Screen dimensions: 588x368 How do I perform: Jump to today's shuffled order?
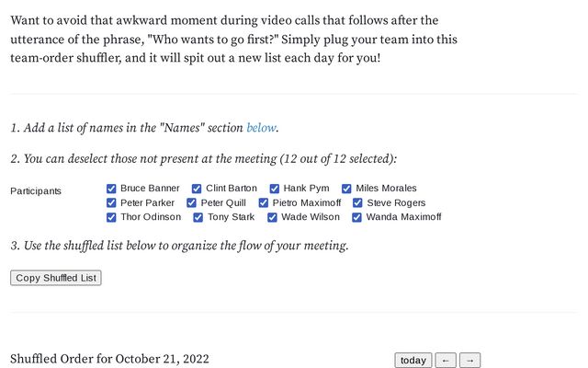[x=413, y=361]
